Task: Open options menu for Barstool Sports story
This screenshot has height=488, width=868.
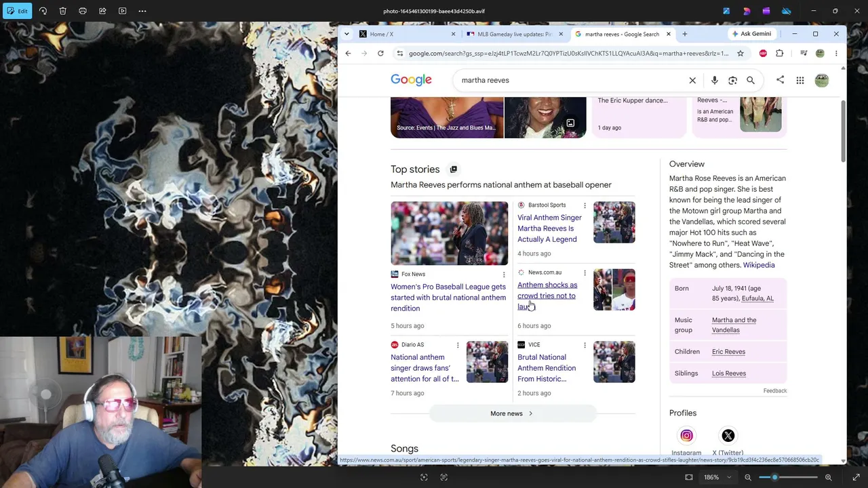Action: (x=585, y=205)
